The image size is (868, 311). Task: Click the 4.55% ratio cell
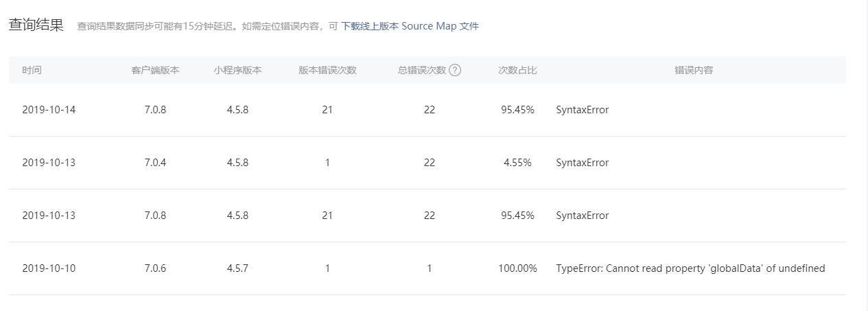click(x=517, y=163)
